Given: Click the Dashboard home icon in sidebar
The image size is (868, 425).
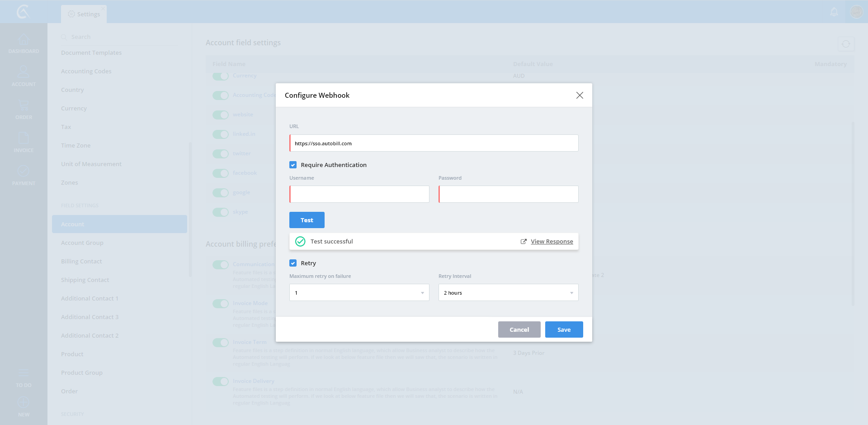Looking at the screenshot, I should (x=24, y=40).
